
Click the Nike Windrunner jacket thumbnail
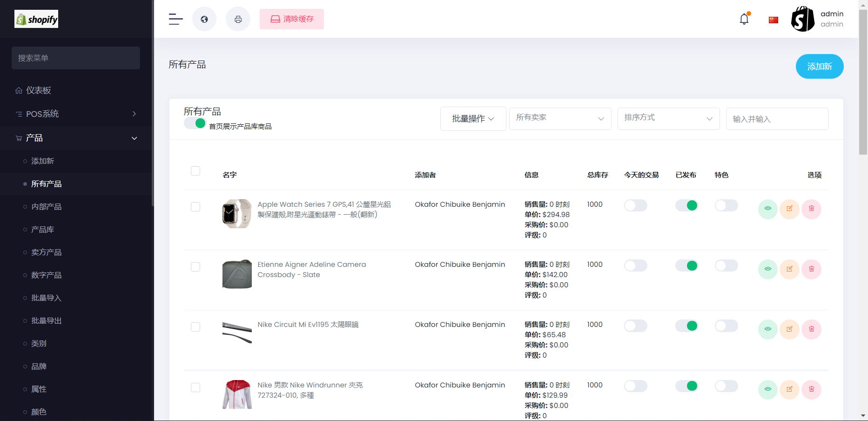tap(237, 394)
